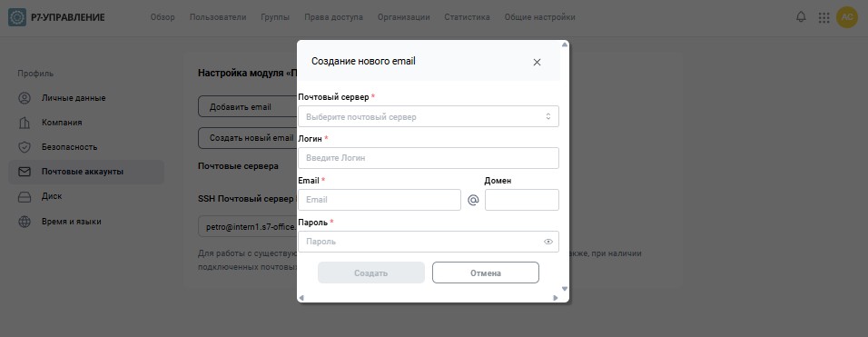This screenshot has height=337, width=868.
Task: Click the Личные данные person icon
Action: click(x=25, y=98)
